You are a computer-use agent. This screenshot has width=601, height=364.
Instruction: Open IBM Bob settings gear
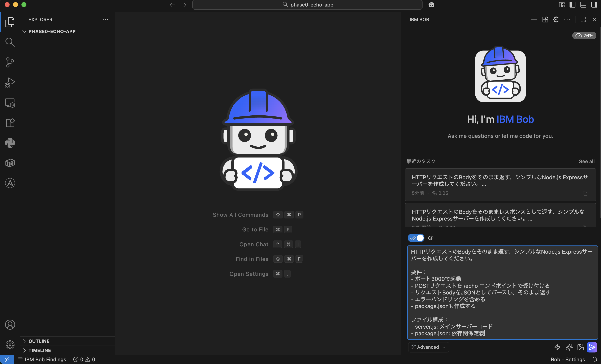click(556, 19)
